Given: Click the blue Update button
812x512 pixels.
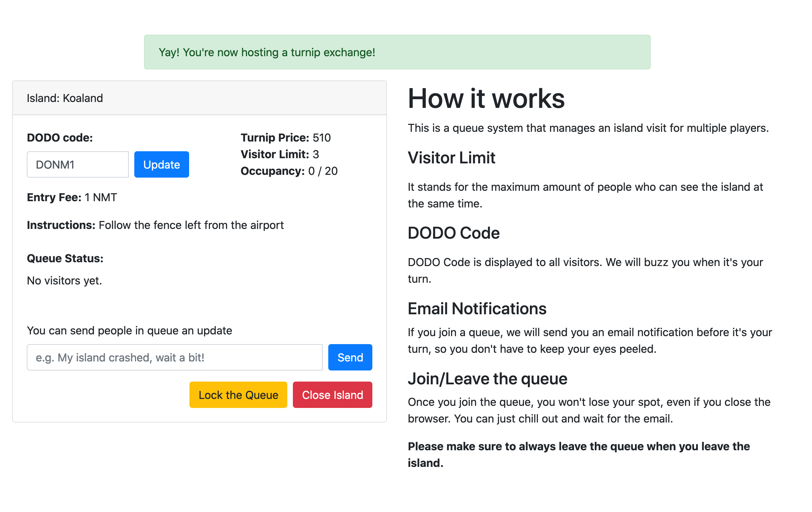Looking at the screenshot, I should [161, 164].
